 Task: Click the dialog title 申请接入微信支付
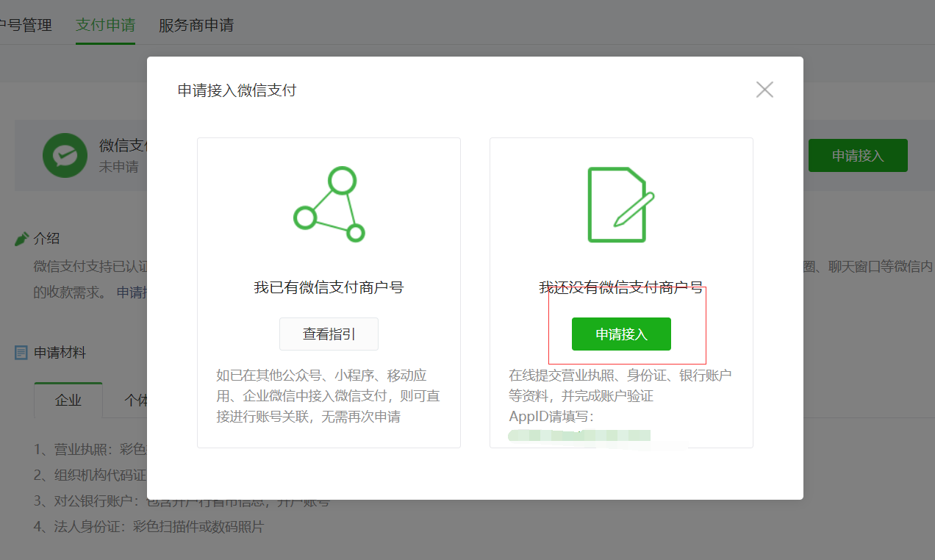237,90
